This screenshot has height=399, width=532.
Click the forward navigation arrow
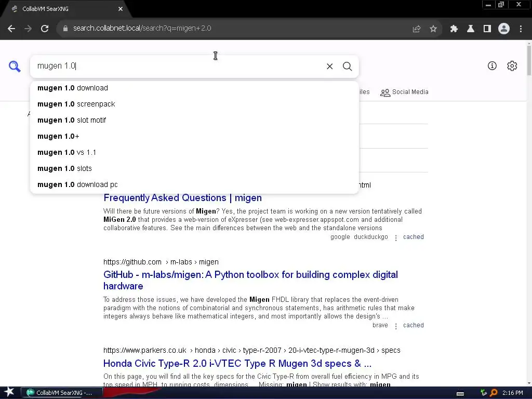point(28,29)
